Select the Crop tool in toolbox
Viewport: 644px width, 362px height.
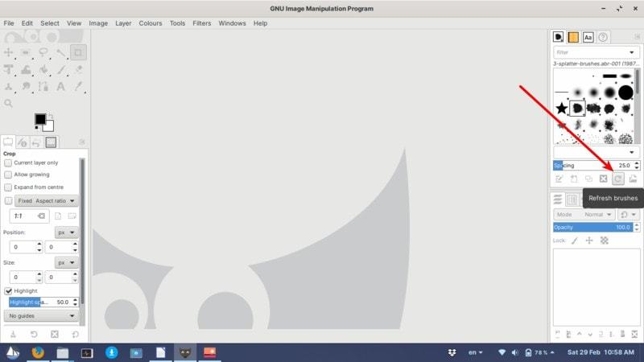point(78,53)
